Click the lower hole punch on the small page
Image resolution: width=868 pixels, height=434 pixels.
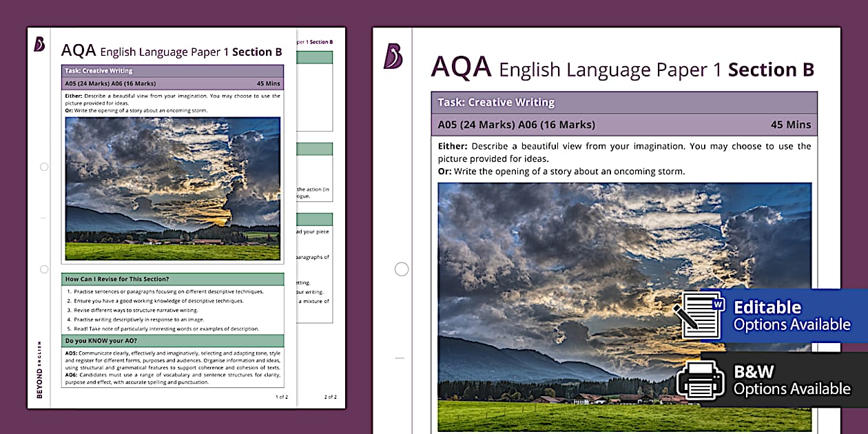44,269
